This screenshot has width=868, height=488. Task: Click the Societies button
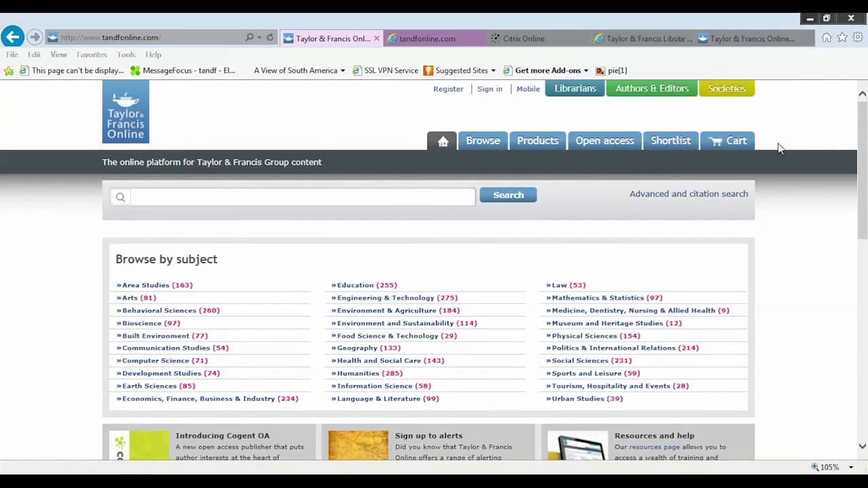click(x=726, y=89)
